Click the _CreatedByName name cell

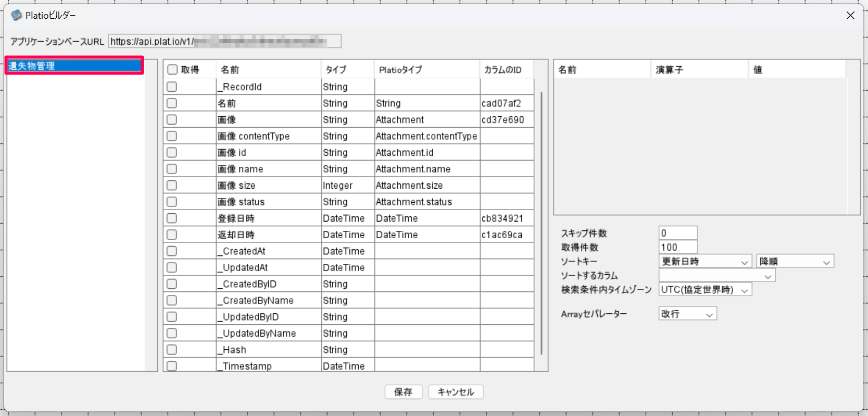tap(269, 300)
